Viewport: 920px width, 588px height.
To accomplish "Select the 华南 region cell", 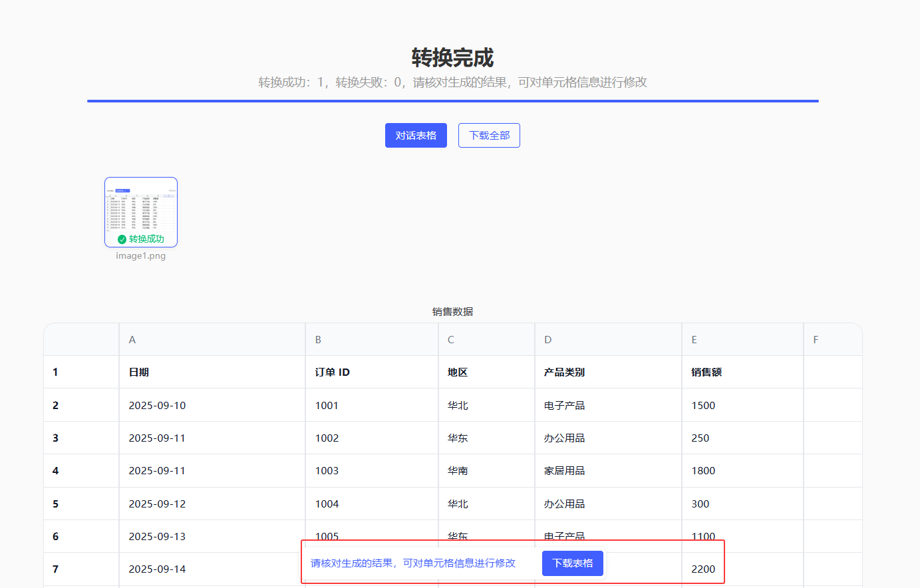I will click(486, 471).
